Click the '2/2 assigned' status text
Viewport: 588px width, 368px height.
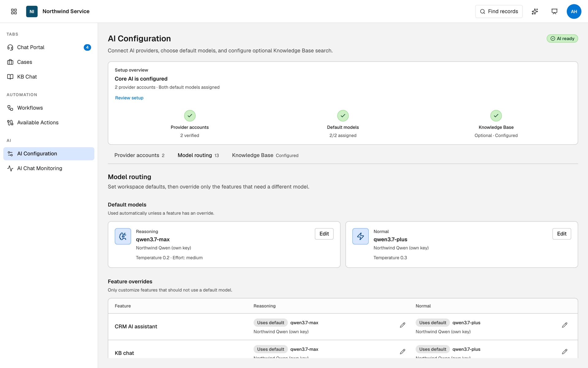tap(343, 136)
